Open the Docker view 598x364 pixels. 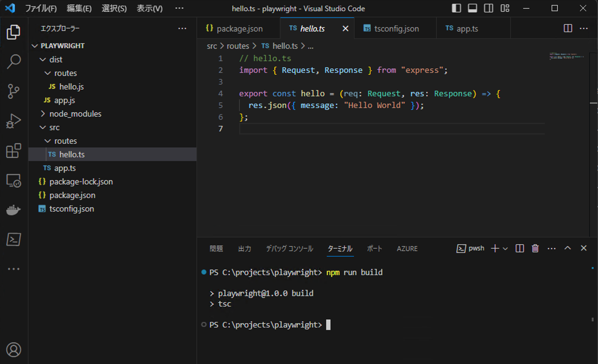point(14,210)
